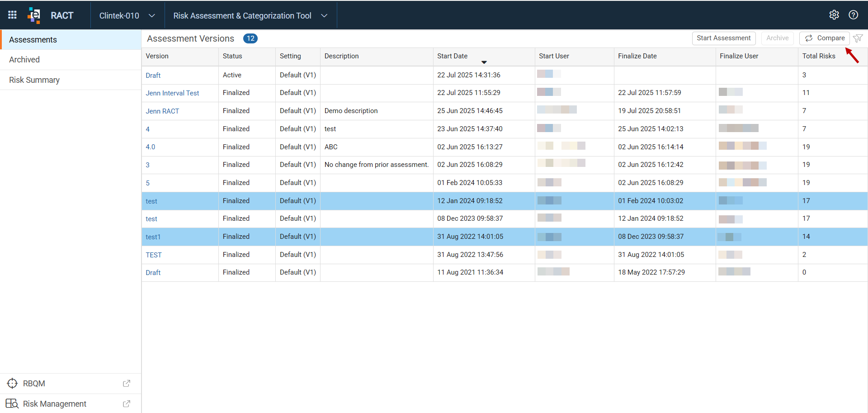Sort by Finalize User column header
Image resolution: width=868 pixels, height=413 pixels.
pyautogui.click(x=757, y=57)
